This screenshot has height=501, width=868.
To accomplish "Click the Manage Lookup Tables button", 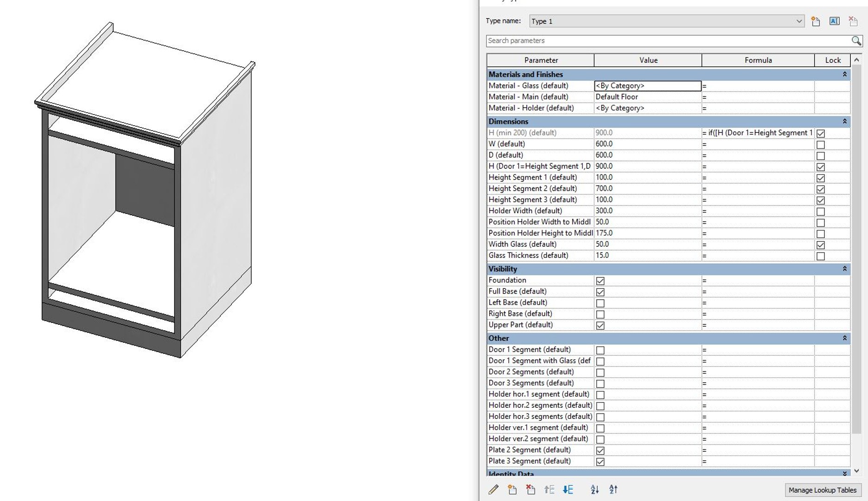I will (x=823, y=490).
